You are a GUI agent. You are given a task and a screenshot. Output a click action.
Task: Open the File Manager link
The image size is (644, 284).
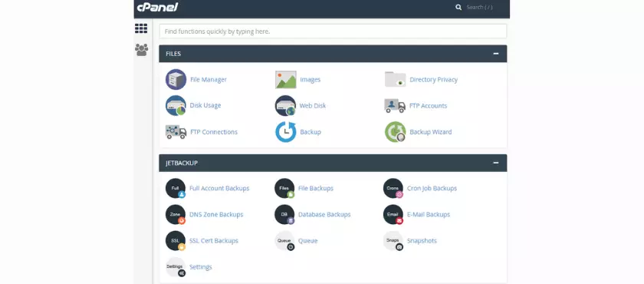click(x=209, y=80)
